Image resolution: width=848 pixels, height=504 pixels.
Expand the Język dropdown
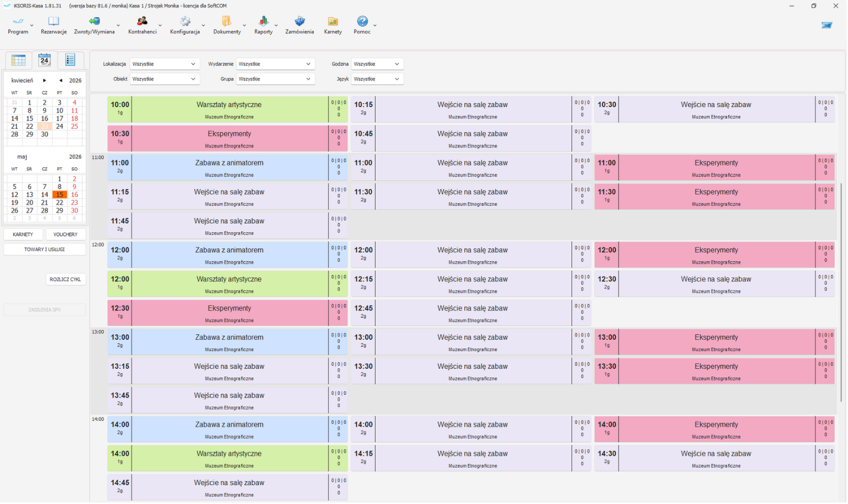coord(377,79)
